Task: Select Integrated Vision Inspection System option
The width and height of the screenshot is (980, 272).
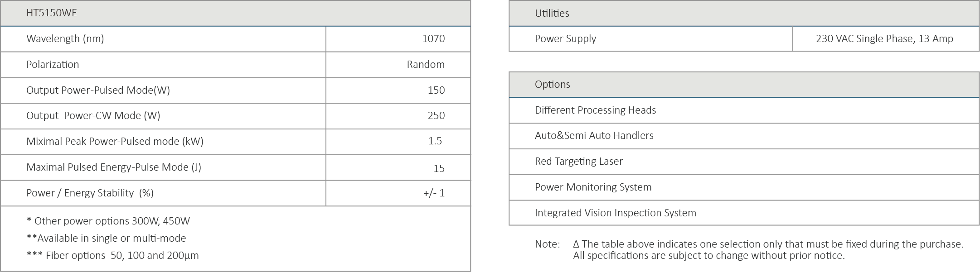Action: pos(615,213)
